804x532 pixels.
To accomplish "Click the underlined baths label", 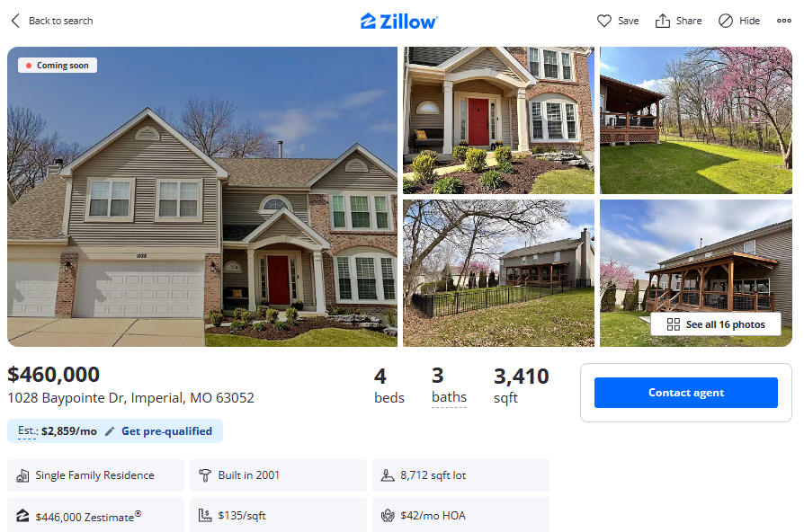I will click(x=449, y=398).
